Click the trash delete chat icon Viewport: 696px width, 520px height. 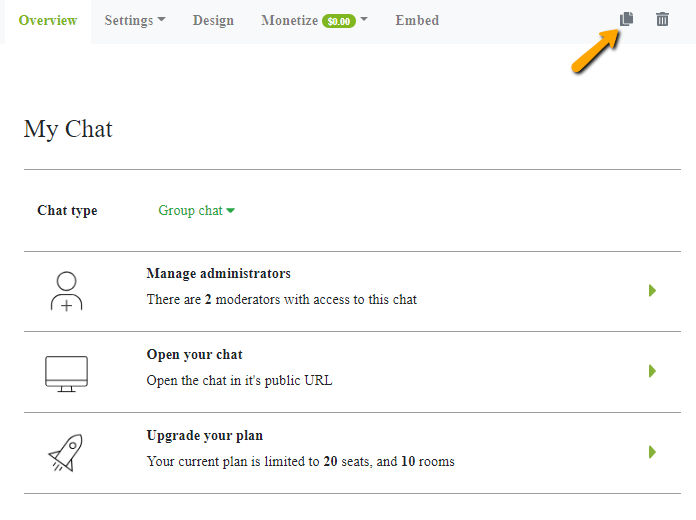click(x=662, y=19)
